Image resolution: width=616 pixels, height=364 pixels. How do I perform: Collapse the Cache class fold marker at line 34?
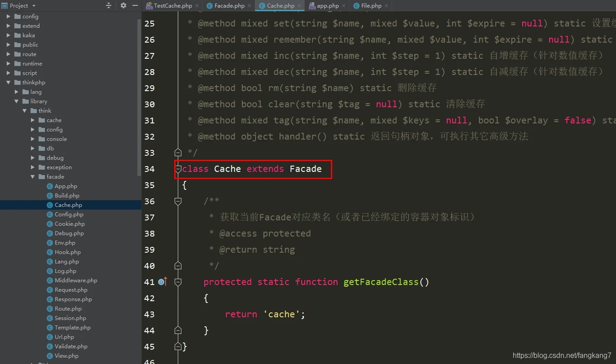click(178, 169)
